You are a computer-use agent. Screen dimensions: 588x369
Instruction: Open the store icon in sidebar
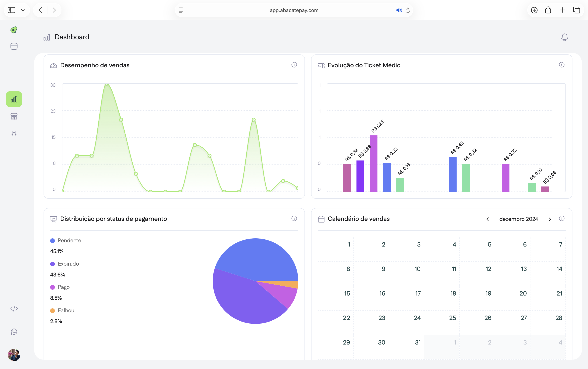point(14,116)
